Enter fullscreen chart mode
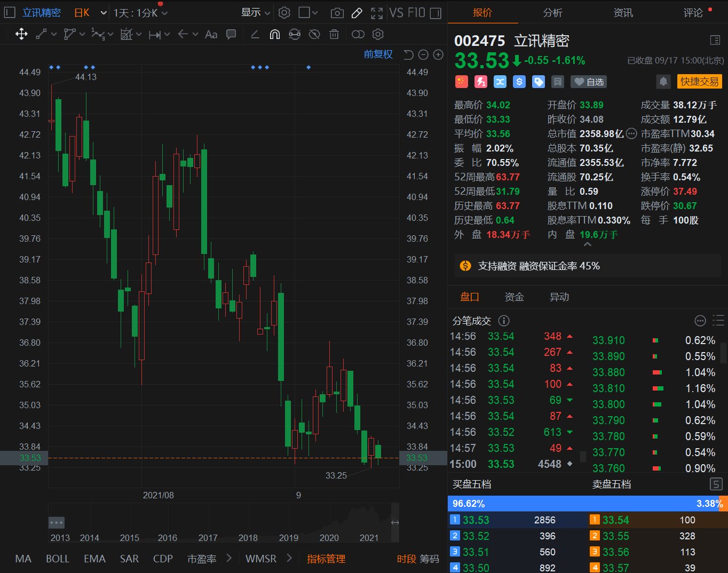Image resolution: width=728 pixels, height=573 pixels. point(377,13)
